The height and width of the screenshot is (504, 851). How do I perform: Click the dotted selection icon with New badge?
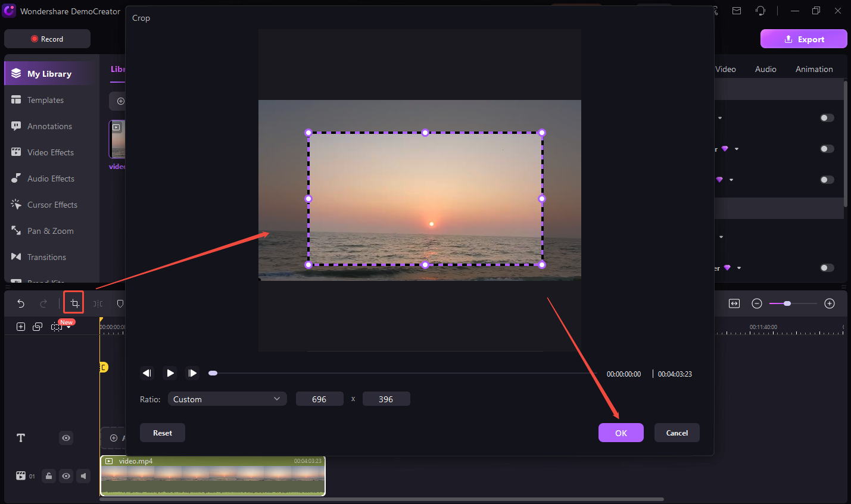click(57, 327)
